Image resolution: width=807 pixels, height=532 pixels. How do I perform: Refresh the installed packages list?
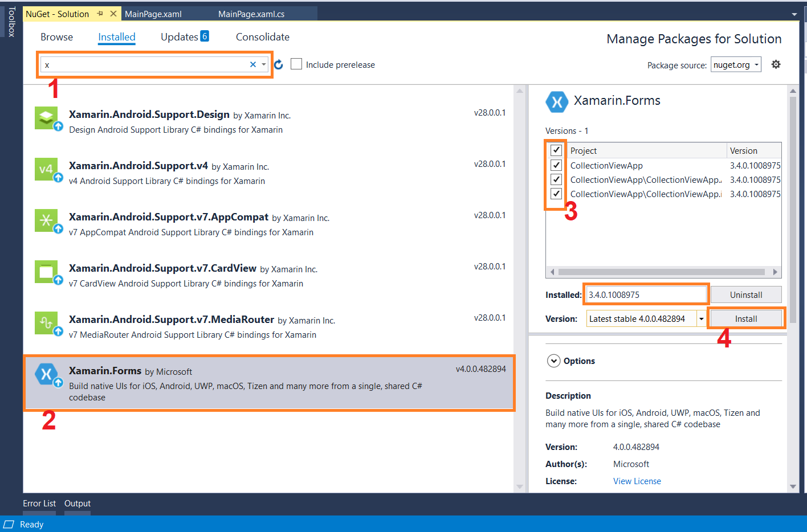(278, 64)
